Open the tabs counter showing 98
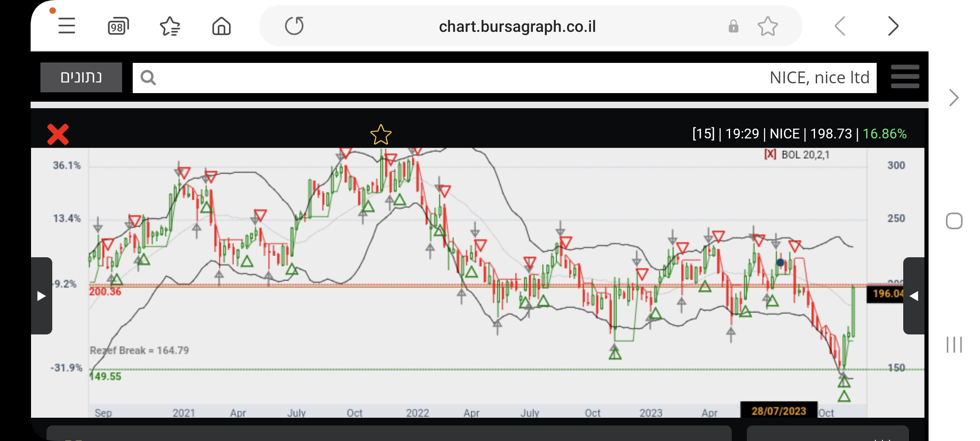Screen dimensions: 980x441 [x=118, y=27]
